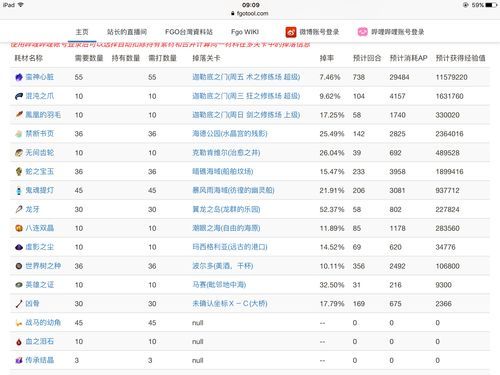Click the 32.50% drop rate cell
The height and width of the screenshot is (375, 500).
click(332, 285)
